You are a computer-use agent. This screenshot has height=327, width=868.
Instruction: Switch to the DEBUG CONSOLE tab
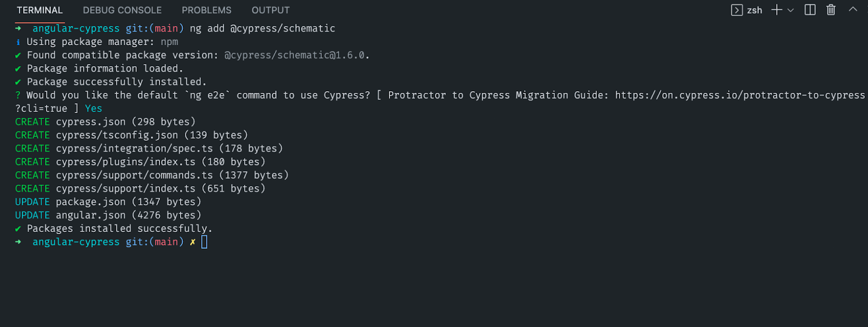pos(122,10)
